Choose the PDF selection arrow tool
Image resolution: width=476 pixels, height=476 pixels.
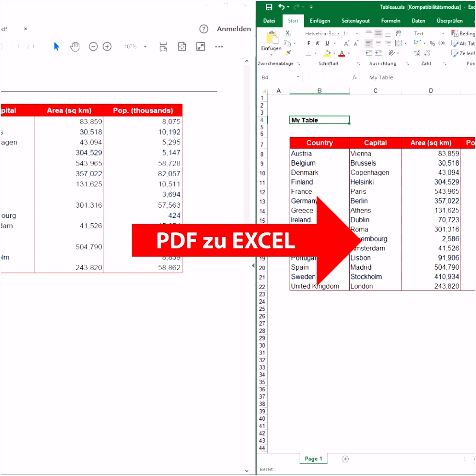(x=57, y=46)
